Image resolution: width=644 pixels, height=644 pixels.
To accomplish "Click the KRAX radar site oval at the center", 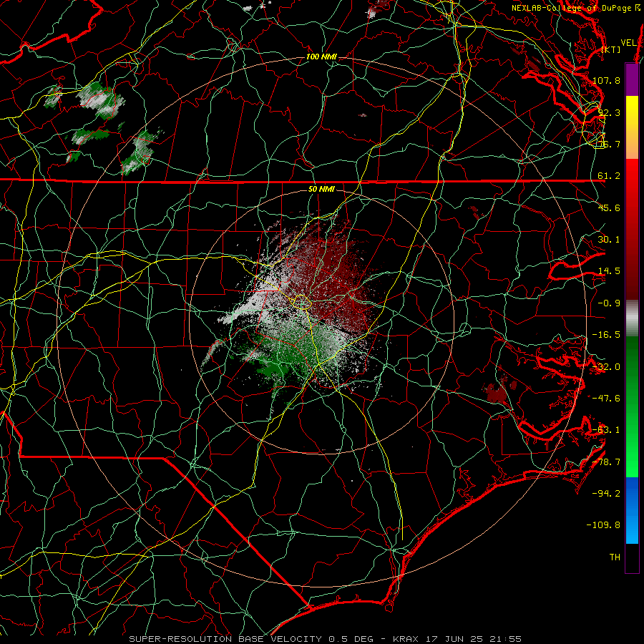I will tap(301, 302).
